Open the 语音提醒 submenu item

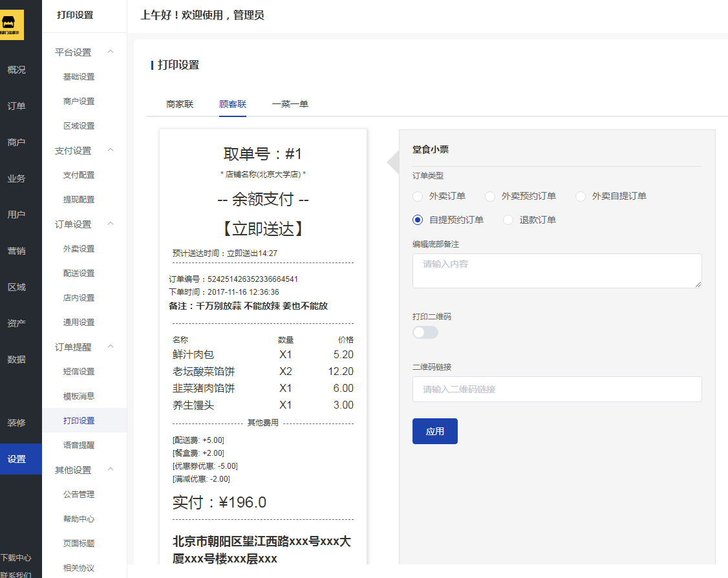point(79,445)
